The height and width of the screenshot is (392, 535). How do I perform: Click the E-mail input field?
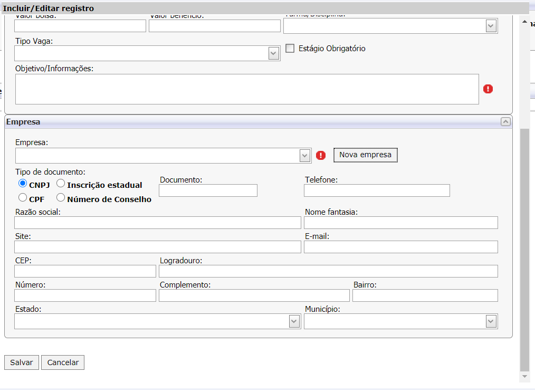point(401,247)
